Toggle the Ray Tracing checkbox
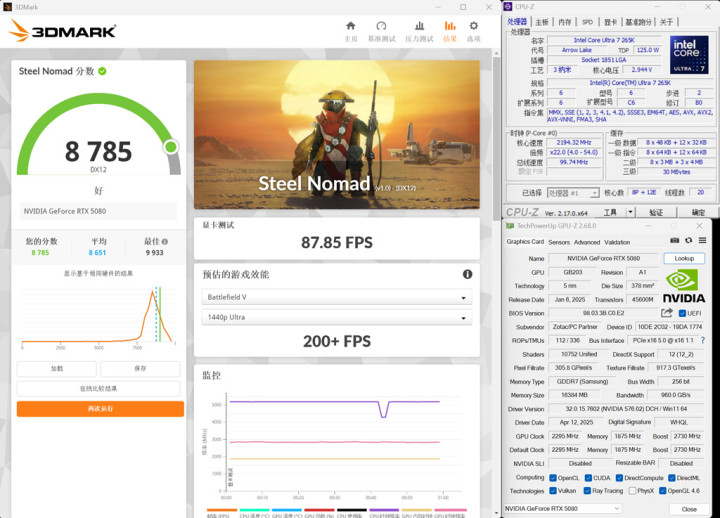The height and width of the screenshot is (518, 720). [589, 491]
